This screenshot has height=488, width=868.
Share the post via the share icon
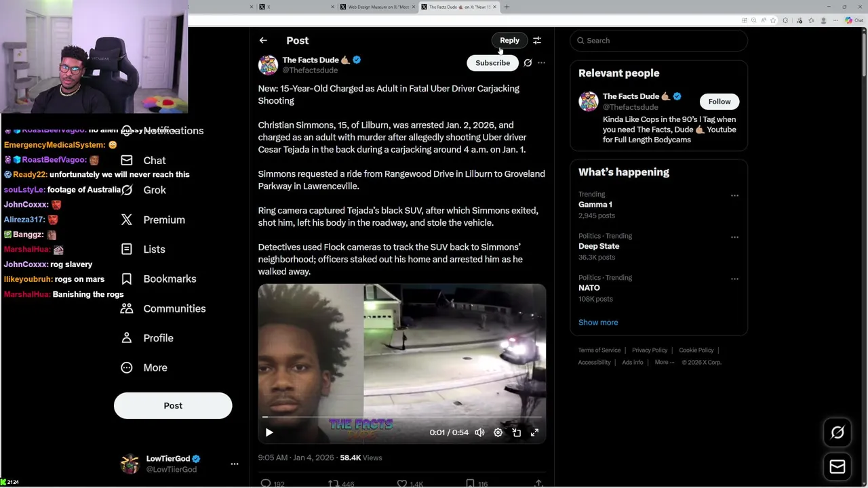[x=538, y=483]
